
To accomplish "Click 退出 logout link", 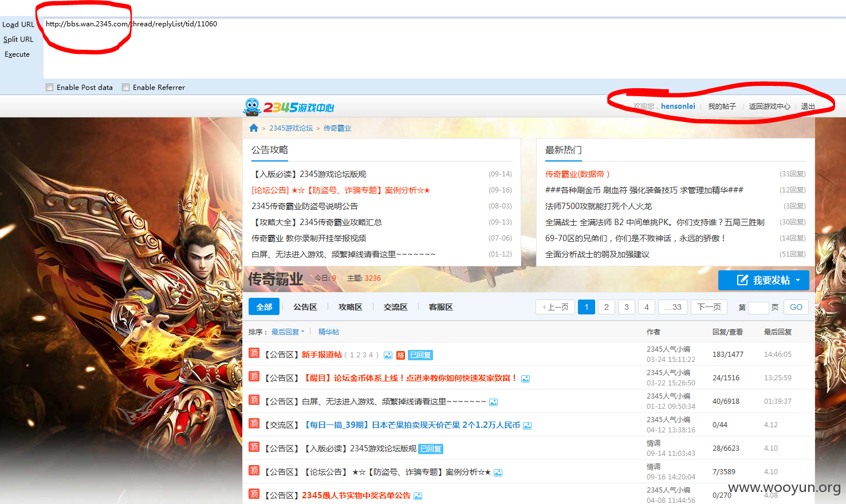I will tap(808, 107).
